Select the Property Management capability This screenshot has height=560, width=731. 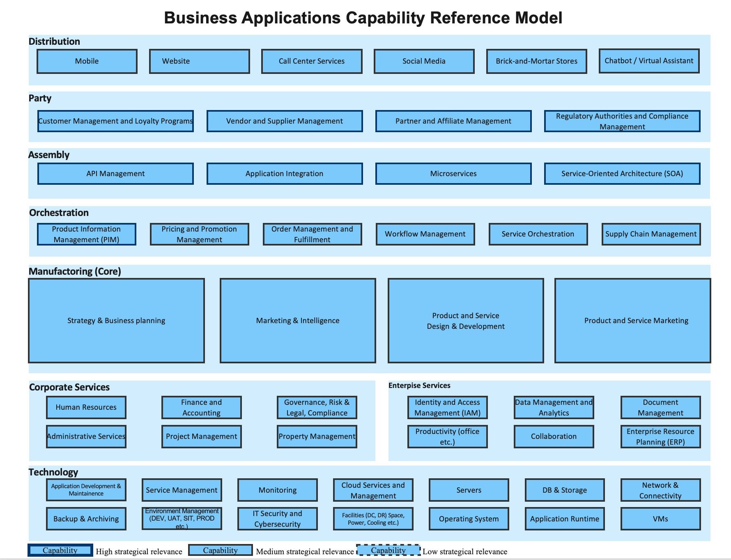pos(317,436)
